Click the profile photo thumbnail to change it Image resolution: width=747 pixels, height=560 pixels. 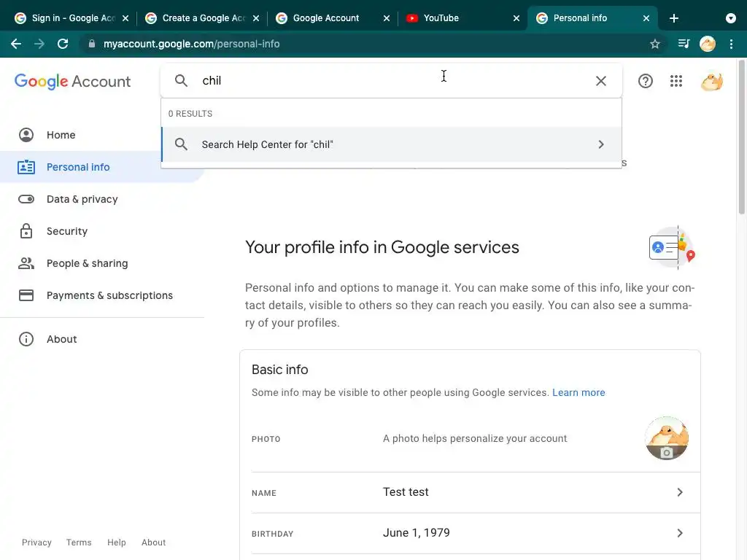tap(667, 438)
